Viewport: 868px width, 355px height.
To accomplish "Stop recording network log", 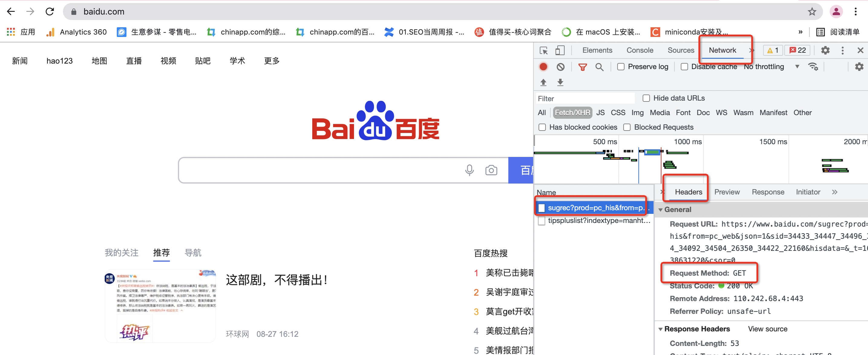I will (543, 67).
